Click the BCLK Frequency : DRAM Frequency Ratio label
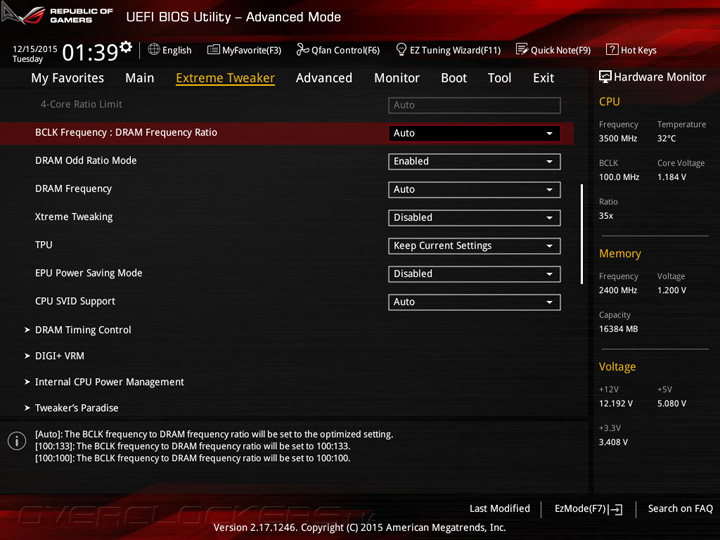 point(126,133)
